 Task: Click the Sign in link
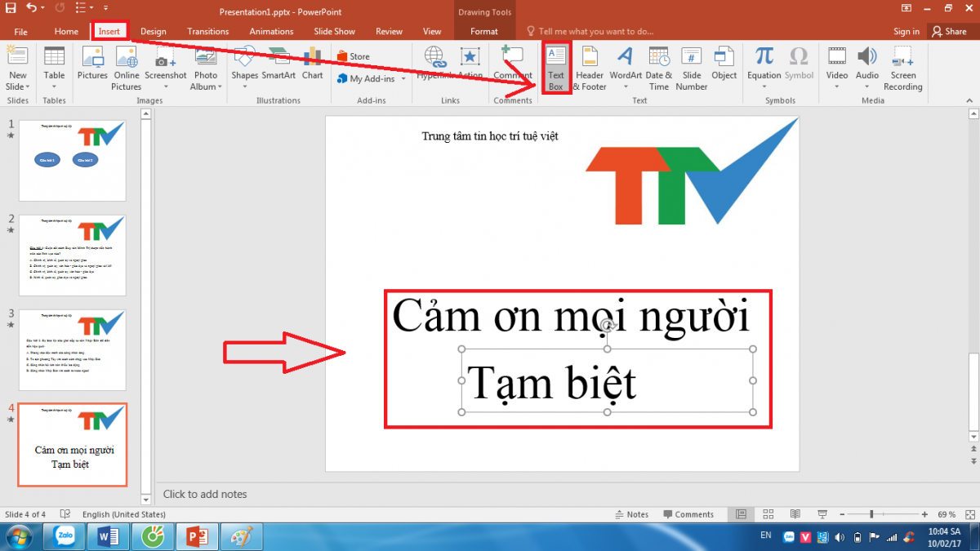coord(906,32)
